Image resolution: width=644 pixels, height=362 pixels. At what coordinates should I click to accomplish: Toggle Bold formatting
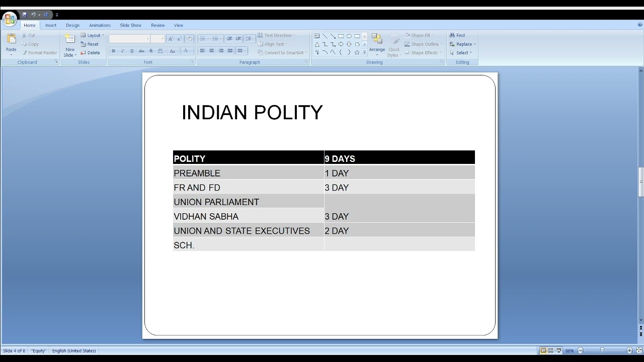pyautogui.click(x=113, y=51)
